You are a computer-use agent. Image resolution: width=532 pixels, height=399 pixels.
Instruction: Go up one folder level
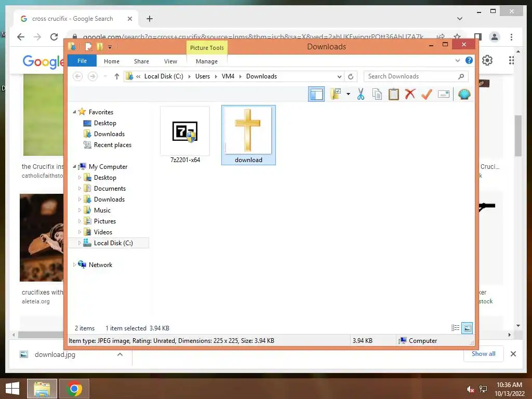[x=117, y=76]
